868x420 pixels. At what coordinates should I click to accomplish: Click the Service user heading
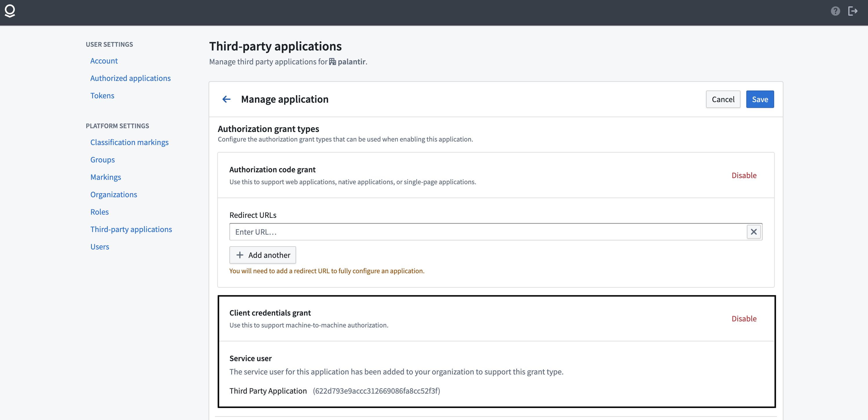click(x=250, y=359)
